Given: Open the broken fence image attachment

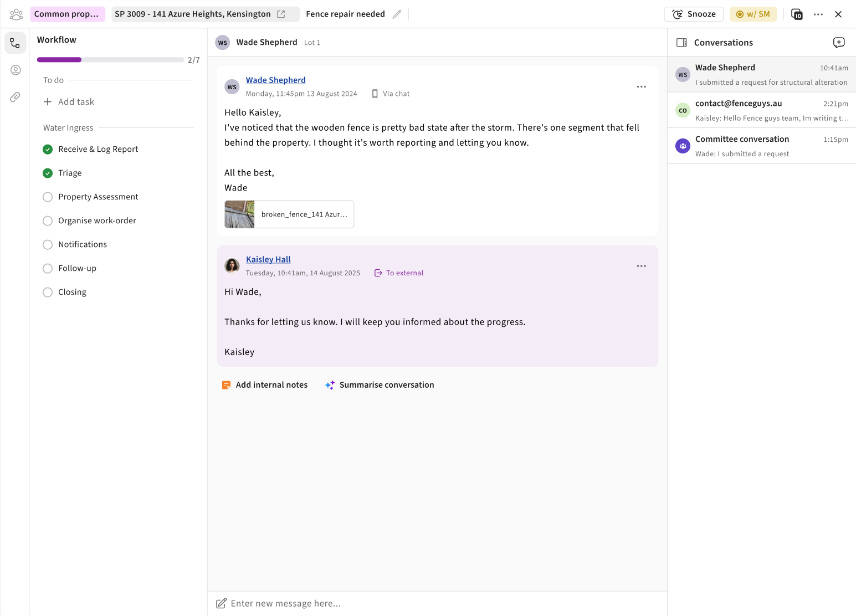Looking at the screenshot, I should (289, 214).
